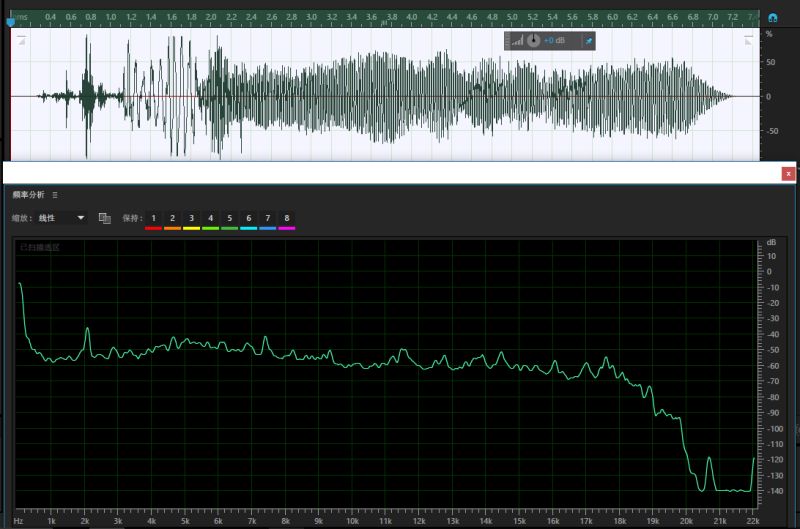Viewport: 800px width, 529px height.
Task: Click the 10k label on frequency axis
Action: tap(352, 521)
